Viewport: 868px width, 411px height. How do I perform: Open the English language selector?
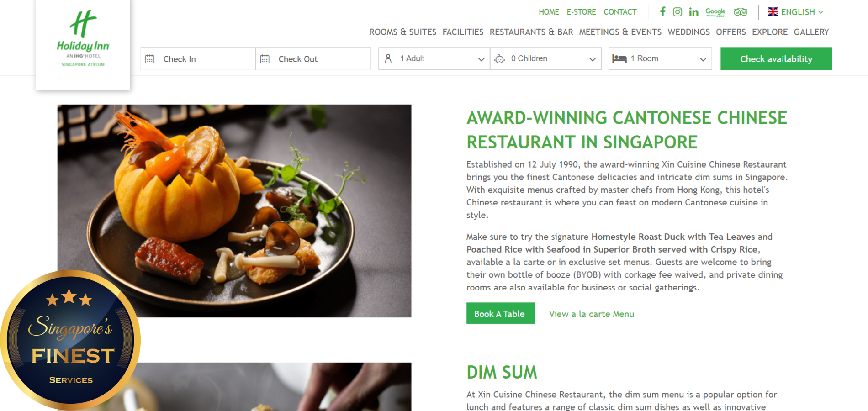(x=795, y=12)
